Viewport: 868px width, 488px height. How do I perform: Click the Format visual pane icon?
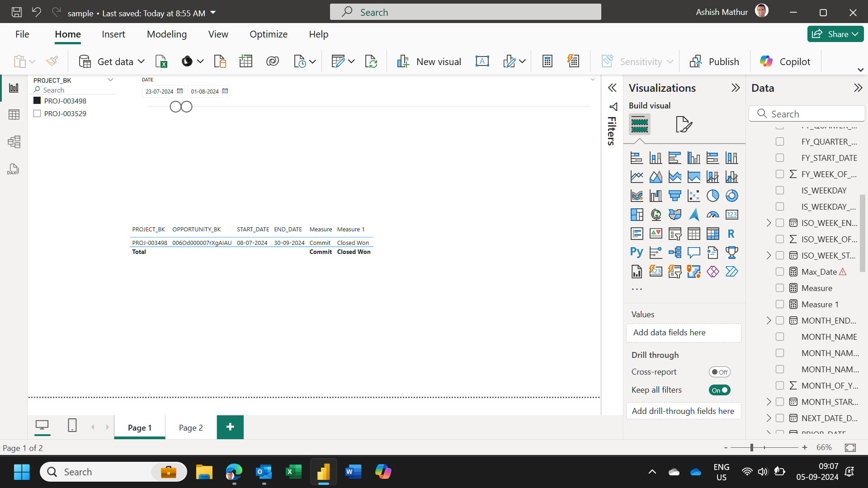tap(684, 124)
